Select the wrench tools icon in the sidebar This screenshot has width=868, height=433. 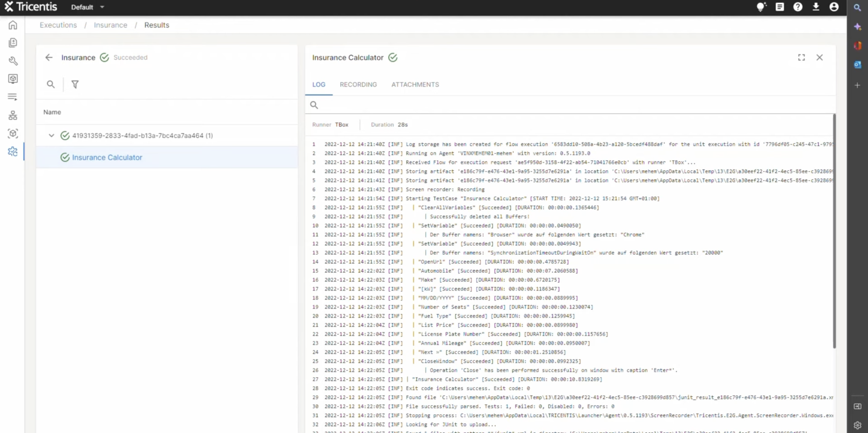pyautogui.click(x=13, y=60)
